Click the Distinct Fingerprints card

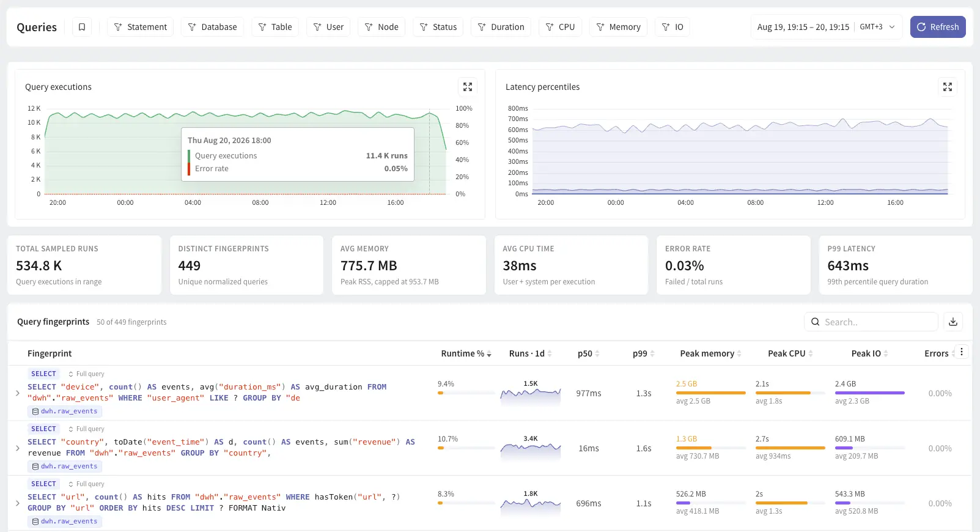click(246, 265)
